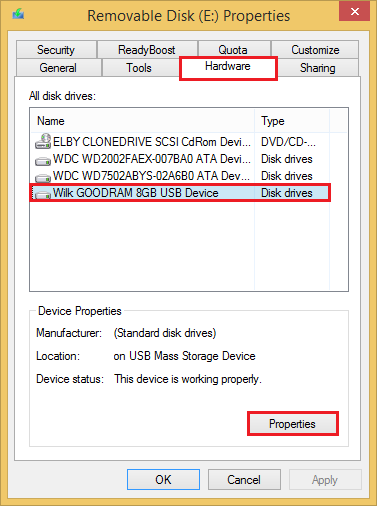Go to the General tab
Viewport: 377px width, 506px height.
click(58, 68)
